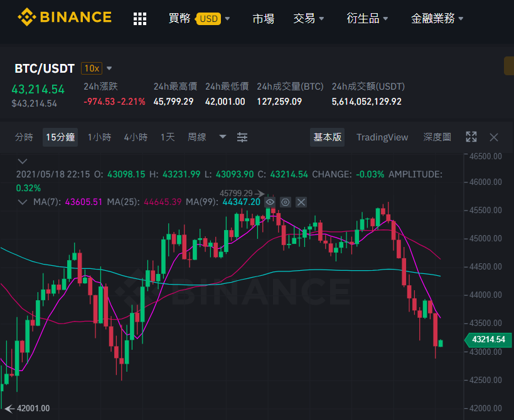Screen dimensions: 514x420
Task: Open the 衍生品 derivatives menu
Action: (x=367, y=18)
